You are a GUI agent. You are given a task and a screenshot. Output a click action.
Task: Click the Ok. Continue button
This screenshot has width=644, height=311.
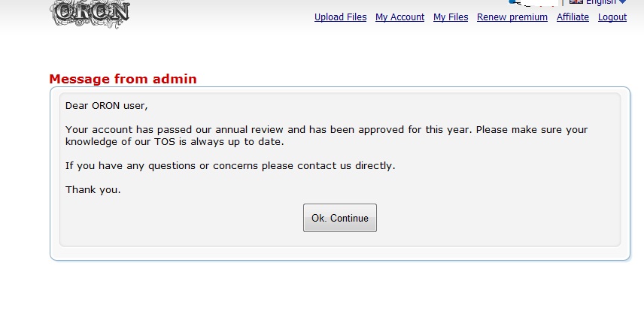tap(339, 218)
